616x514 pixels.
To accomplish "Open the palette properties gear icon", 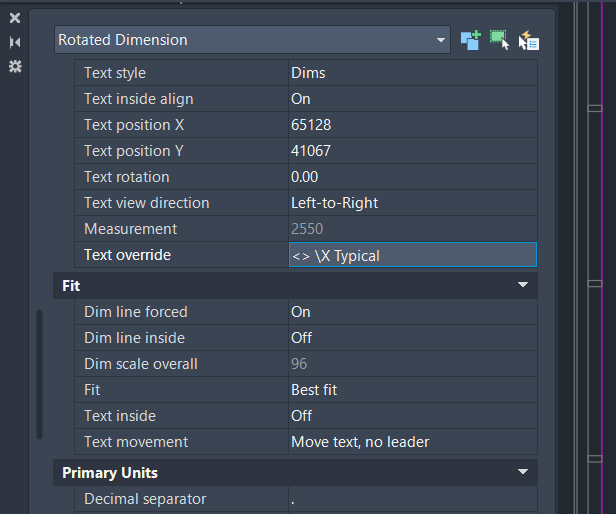I will point(15,66).
